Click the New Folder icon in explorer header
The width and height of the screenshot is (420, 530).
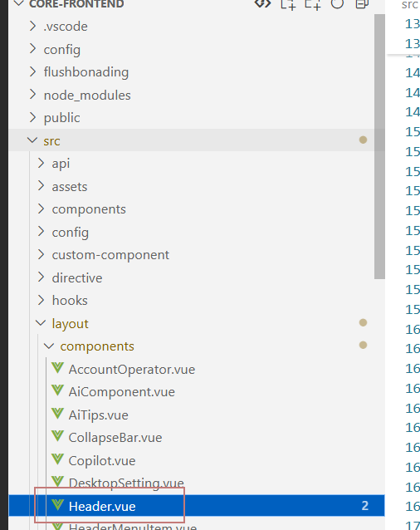tap(313, 4)
